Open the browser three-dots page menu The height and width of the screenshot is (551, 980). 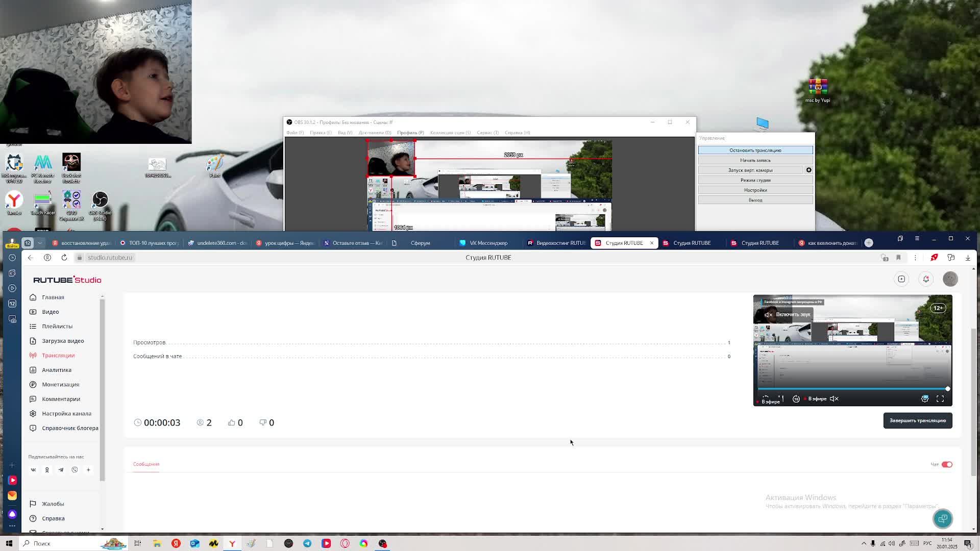(915, 258)
